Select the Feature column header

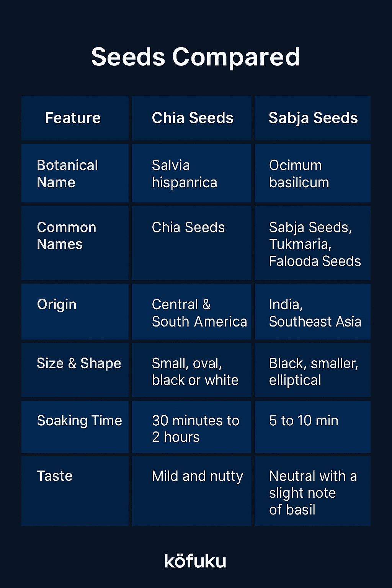pyautogui.click(x=75, y=118)
